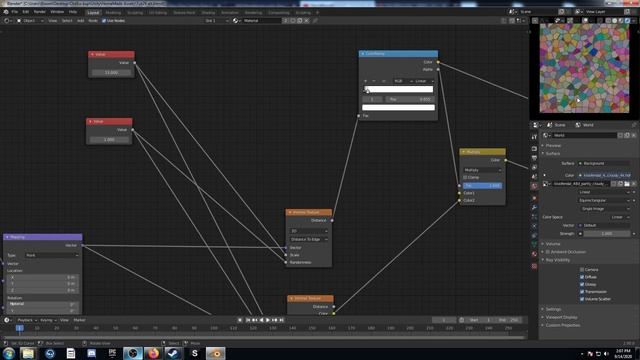Open the Texture properties tab icon
This screenshot has width=640, height=360.
pos(534,266)
